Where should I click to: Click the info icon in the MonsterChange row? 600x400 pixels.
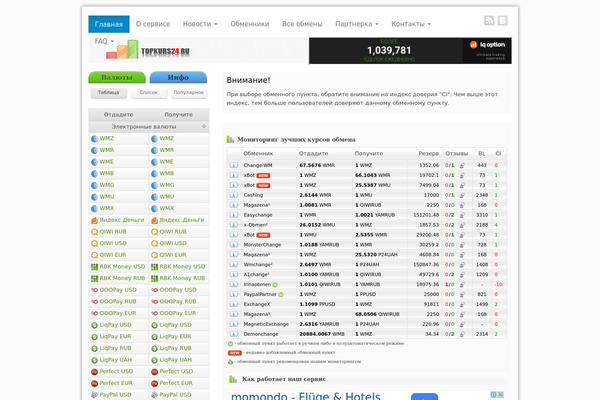[x=233, y=245]
